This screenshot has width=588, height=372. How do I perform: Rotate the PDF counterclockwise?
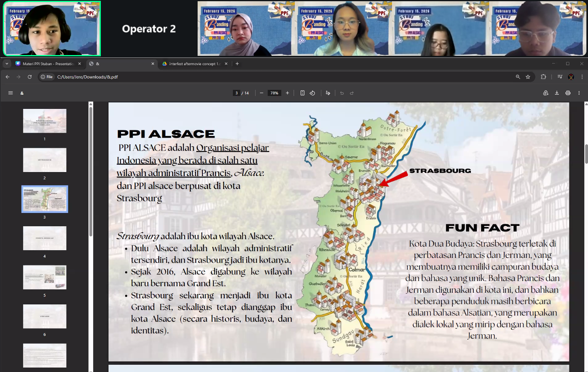(x=313, y=93)
